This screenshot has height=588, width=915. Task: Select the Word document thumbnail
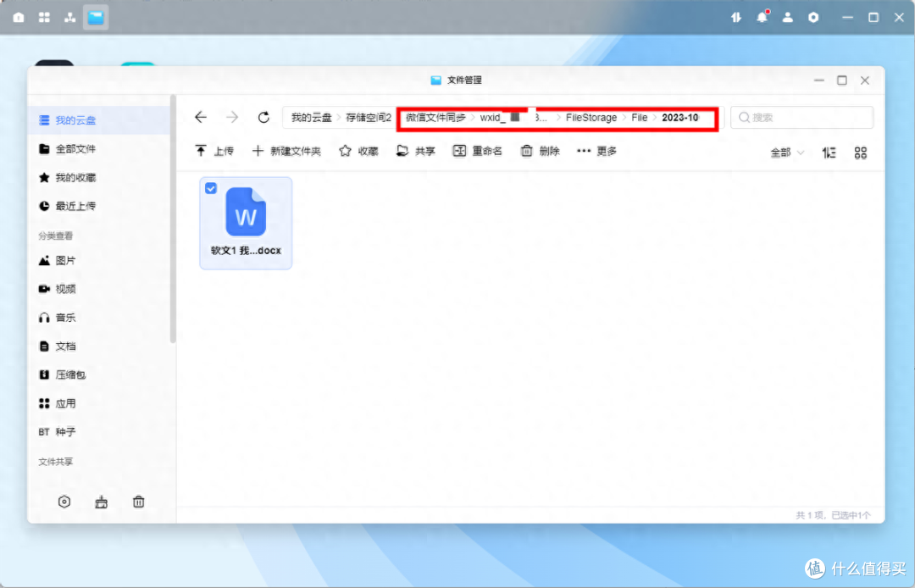(246, 212)
